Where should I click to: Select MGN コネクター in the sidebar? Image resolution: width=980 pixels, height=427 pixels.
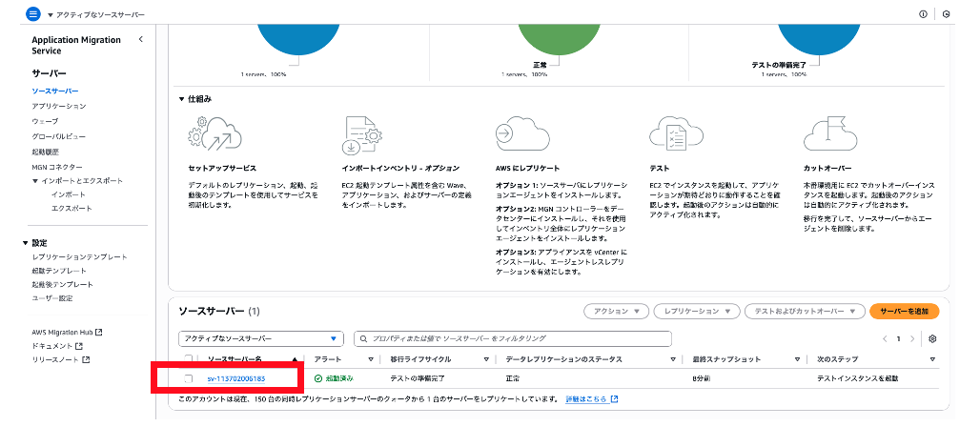coord(57,167)
